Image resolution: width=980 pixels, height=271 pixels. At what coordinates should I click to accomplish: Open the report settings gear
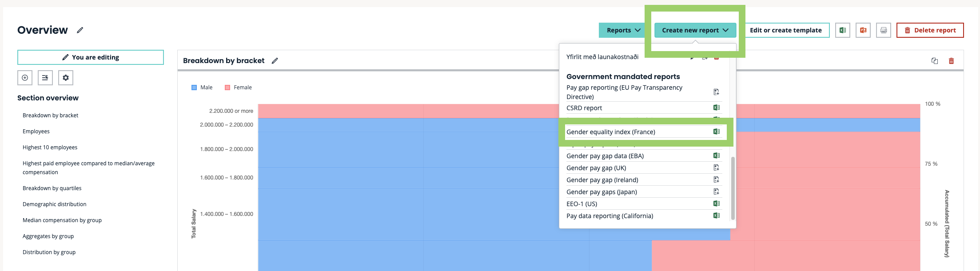[x=66, y=78]
